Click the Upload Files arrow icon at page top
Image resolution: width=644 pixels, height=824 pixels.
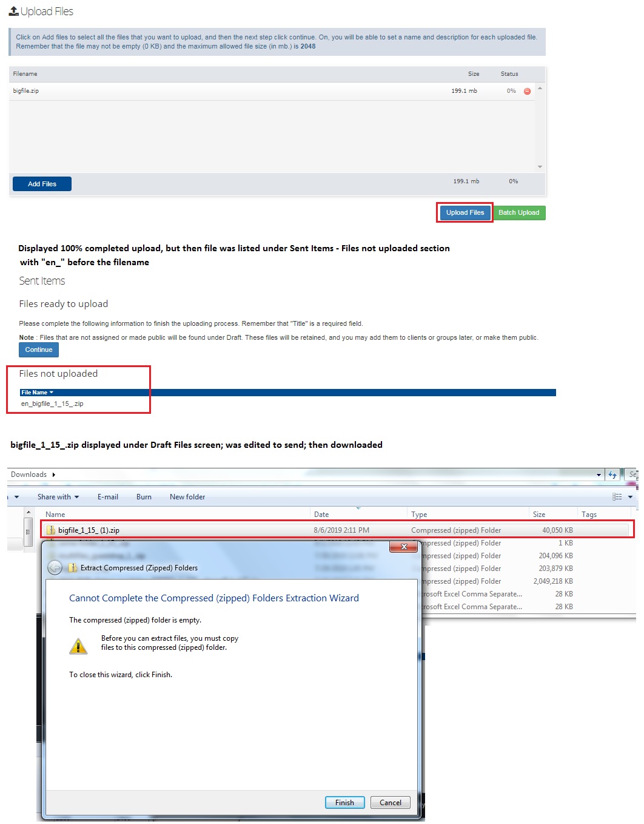[x=13, y=10]
